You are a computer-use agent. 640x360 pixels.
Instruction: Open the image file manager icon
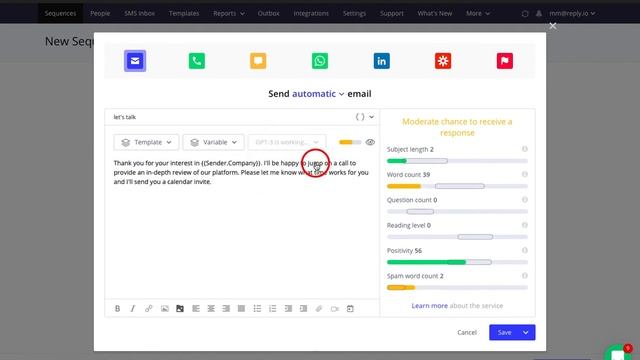coord(180,309)
